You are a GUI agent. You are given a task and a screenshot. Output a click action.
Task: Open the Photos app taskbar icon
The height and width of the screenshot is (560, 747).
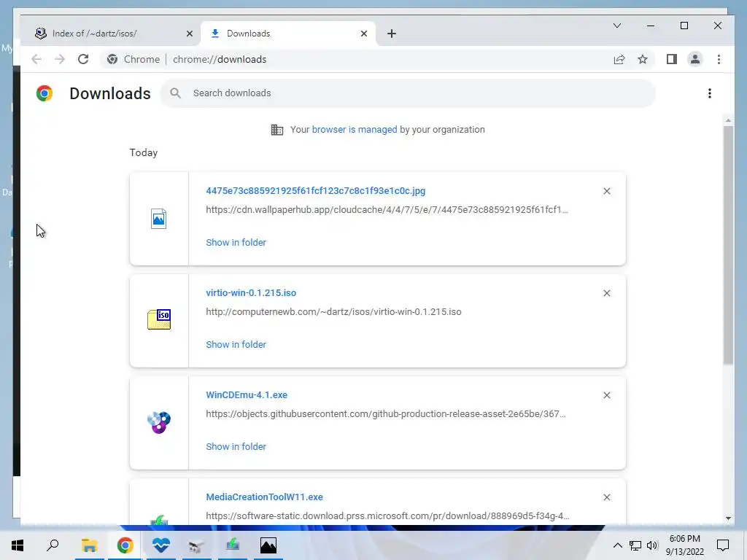coord(268,545)
